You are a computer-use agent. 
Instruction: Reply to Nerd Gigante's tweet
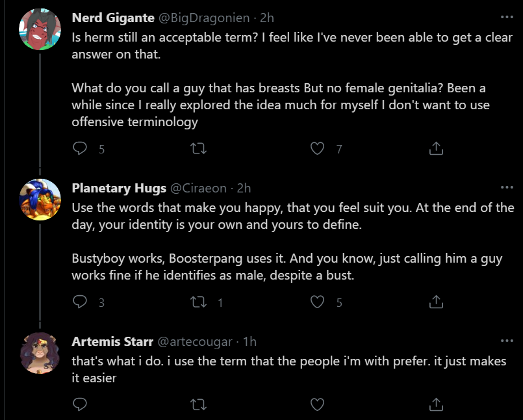[x=80, y=148]
